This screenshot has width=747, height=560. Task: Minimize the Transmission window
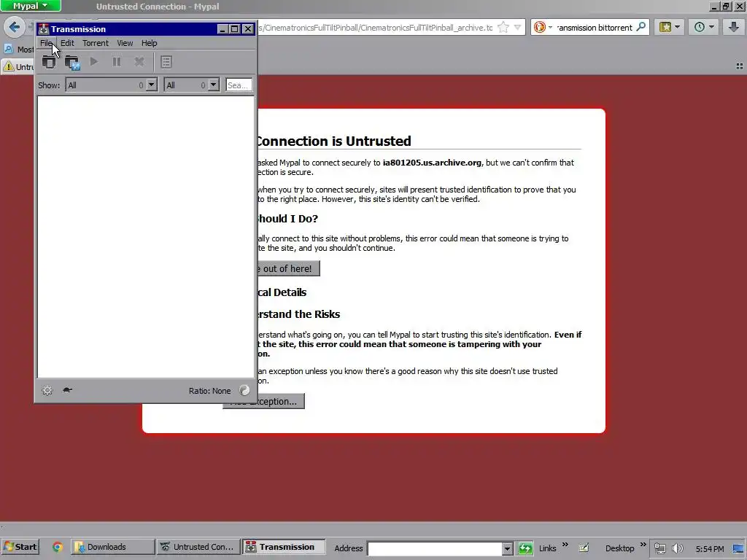point(222,29)
